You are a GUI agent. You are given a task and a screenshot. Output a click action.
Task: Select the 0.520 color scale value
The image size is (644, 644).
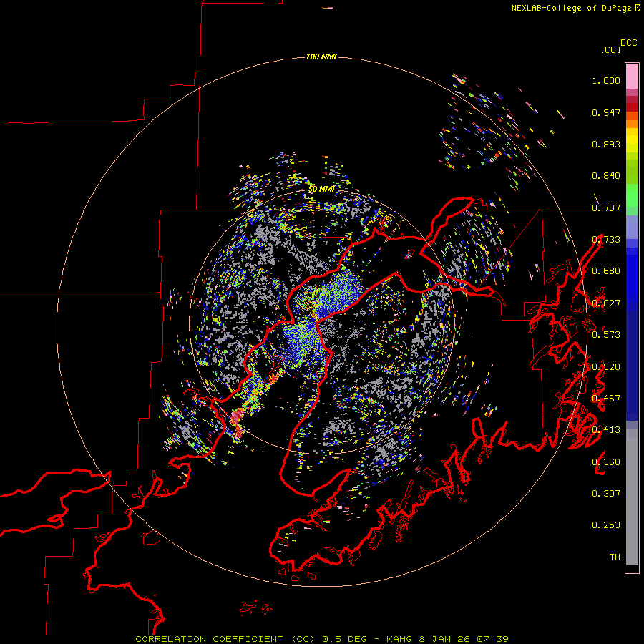606,367
